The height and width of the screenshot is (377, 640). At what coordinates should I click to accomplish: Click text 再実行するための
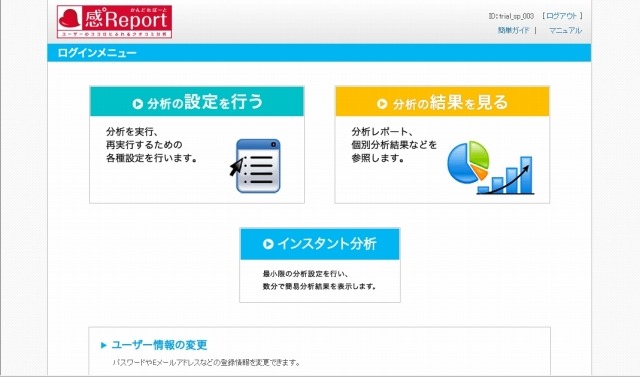[x=144, y=145]
